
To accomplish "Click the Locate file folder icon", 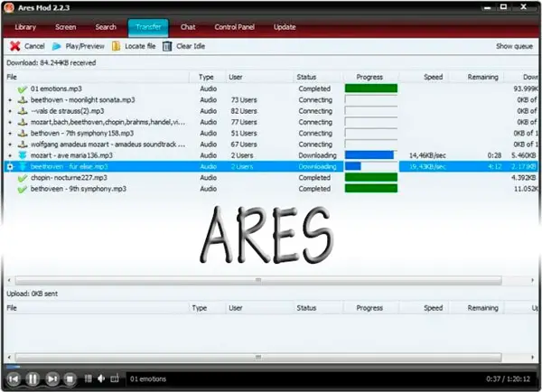I will coord(117,46).
